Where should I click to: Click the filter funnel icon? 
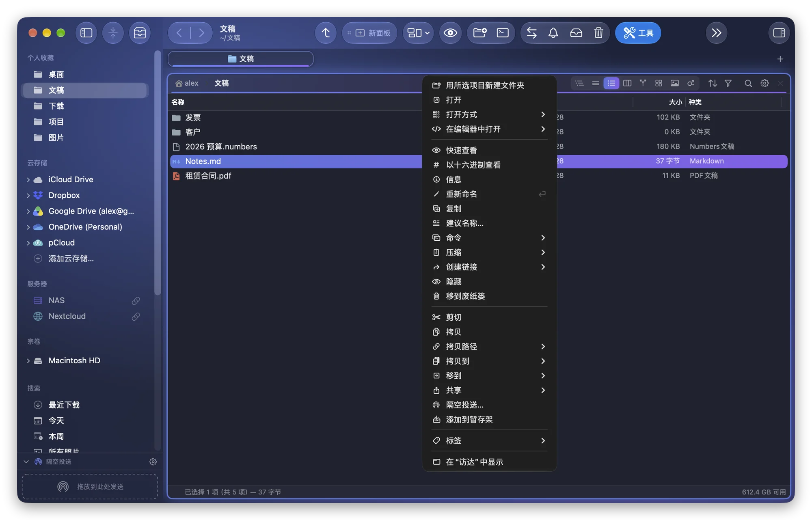[728, 83]
